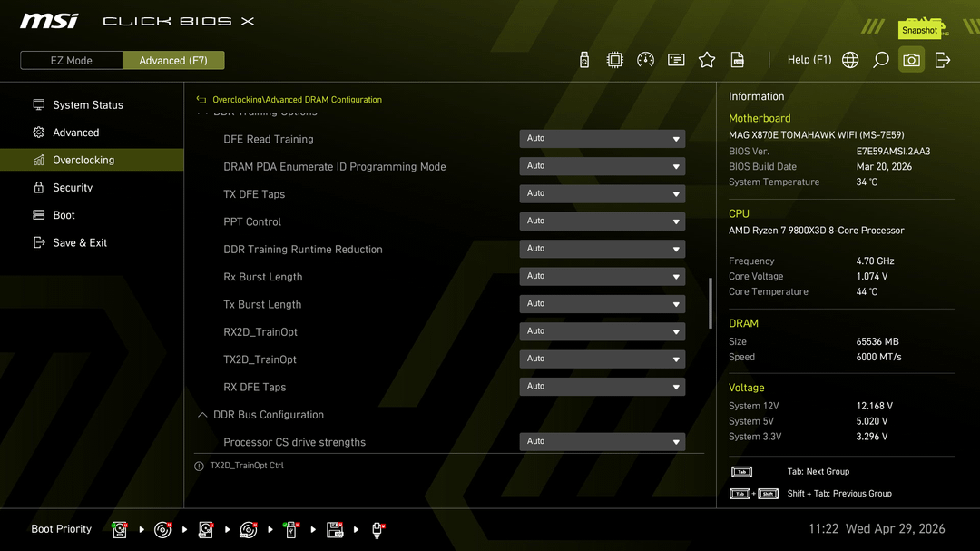Screen dimensions: 980x551
Task: Open the Favorites star icon
Action: click(707, 60)
